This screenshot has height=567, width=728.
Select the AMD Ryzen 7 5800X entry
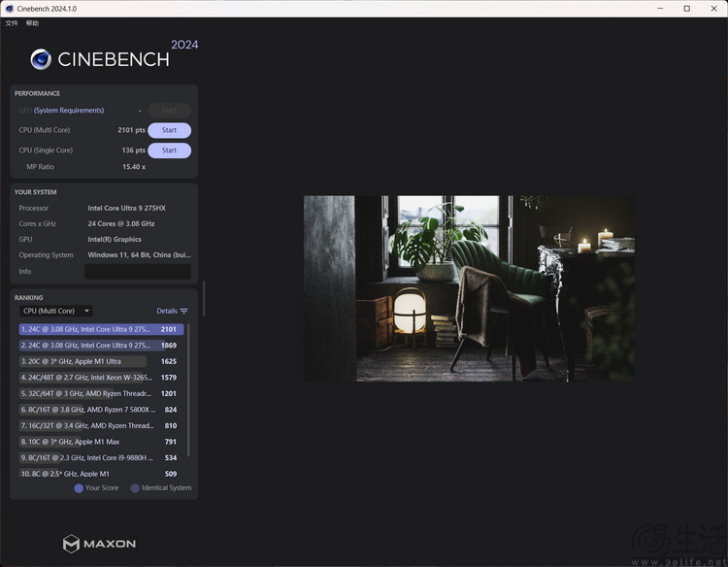(101, 410)
